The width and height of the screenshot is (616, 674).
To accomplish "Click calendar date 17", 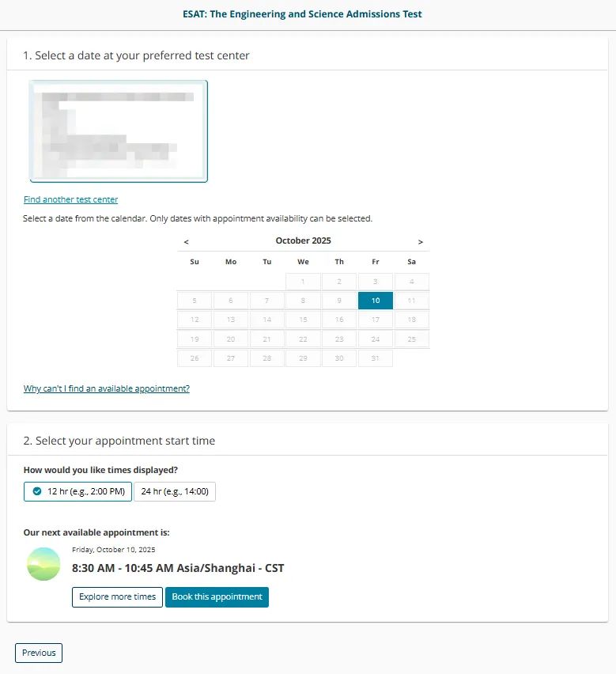I will [x=376, y=320].
